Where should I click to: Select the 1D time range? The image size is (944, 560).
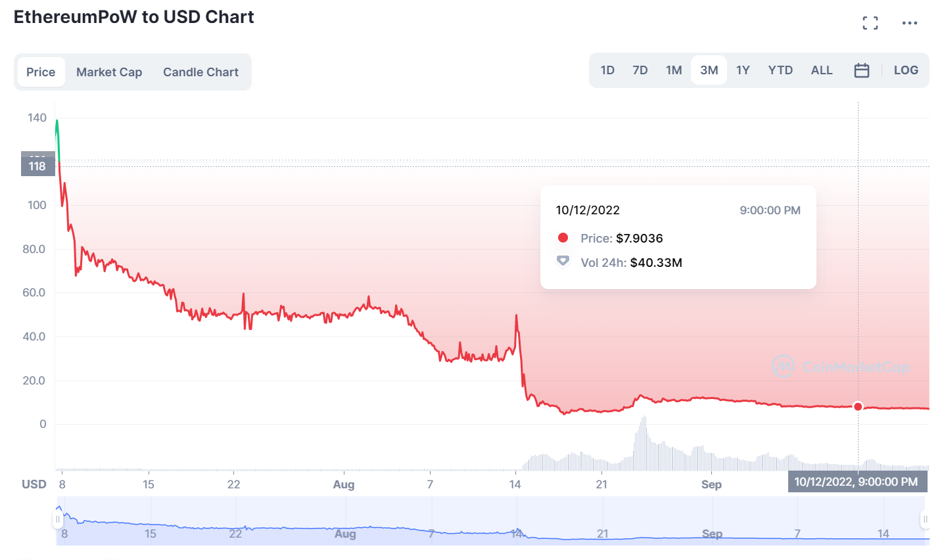coord(607,70)
